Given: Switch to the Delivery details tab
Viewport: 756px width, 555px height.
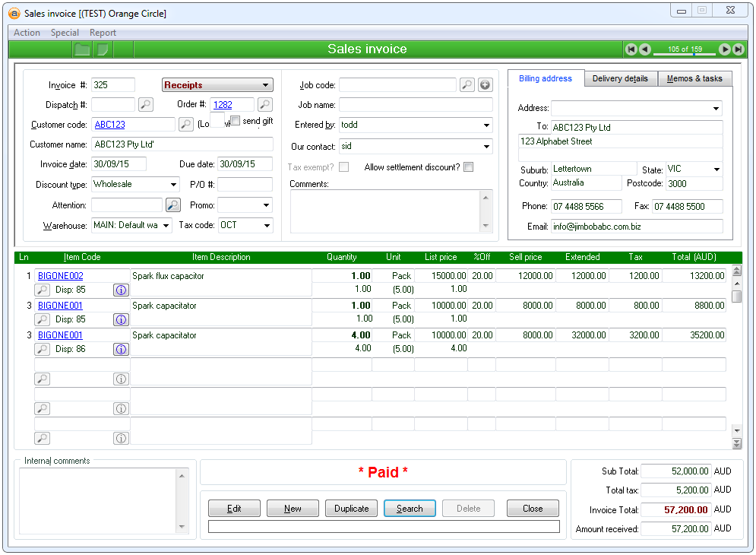Looking at the screenshot, I should point(620,79).
